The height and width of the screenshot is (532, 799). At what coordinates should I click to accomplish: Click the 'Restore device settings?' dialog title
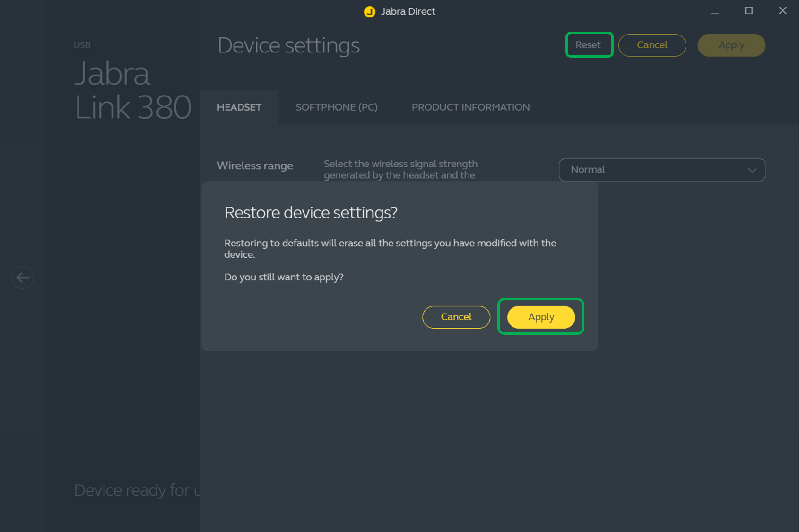(311, 213)
